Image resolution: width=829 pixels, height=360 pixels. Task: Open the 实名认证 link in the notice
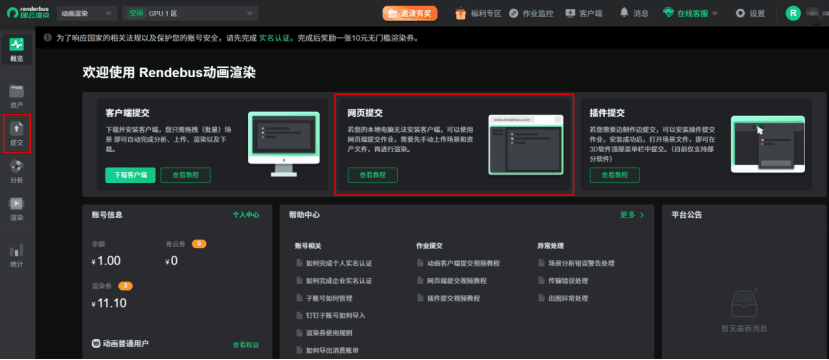(275, 39)
